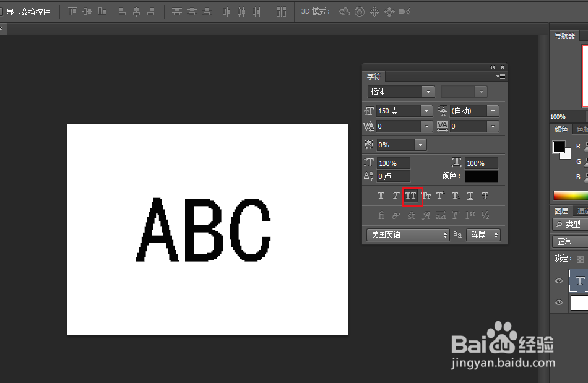Collapse the Character panel to icons
Viewport: 588px width, 383px height.
coord(493,67)
